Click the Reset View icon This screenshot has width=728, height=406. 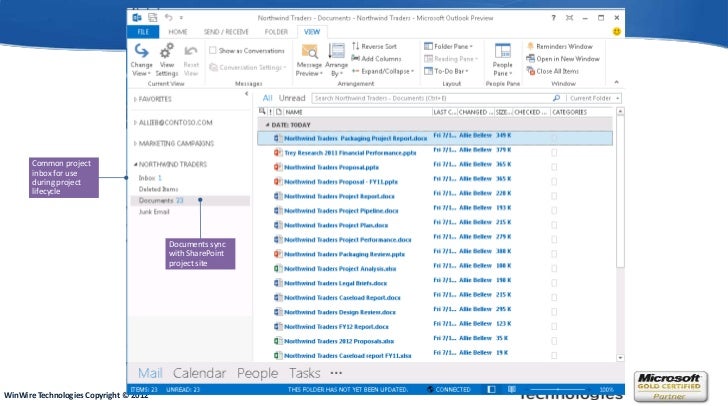pyautogui.click(x=191, y=51)
